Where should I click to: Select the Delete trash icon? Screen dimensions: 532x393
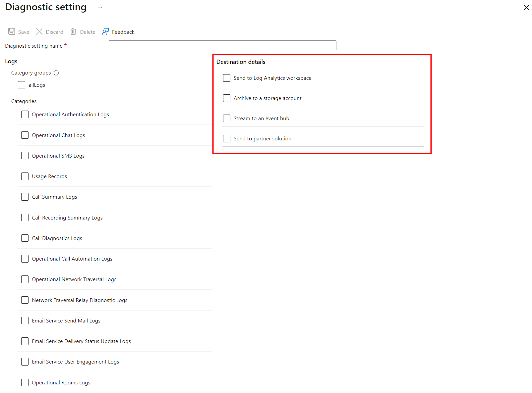click(x=73, y=31)
